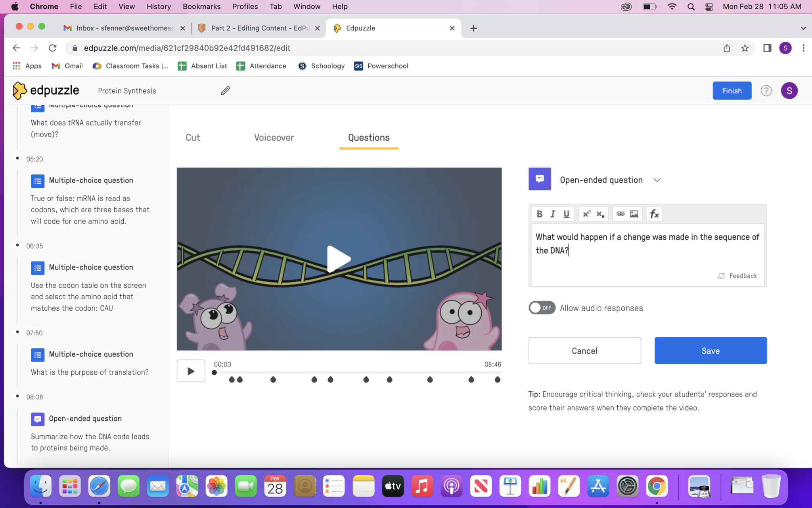812x508 pixels.
Task: Enable Allow audio responses switch
Action: point(542,308)
